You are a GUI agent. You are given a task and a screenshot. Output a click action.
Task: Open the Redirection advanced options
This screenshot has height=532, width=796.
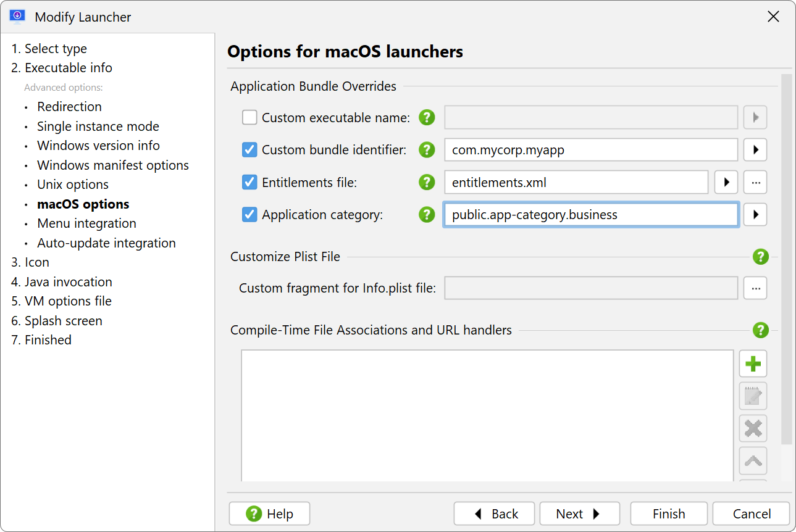pos(69,107)
